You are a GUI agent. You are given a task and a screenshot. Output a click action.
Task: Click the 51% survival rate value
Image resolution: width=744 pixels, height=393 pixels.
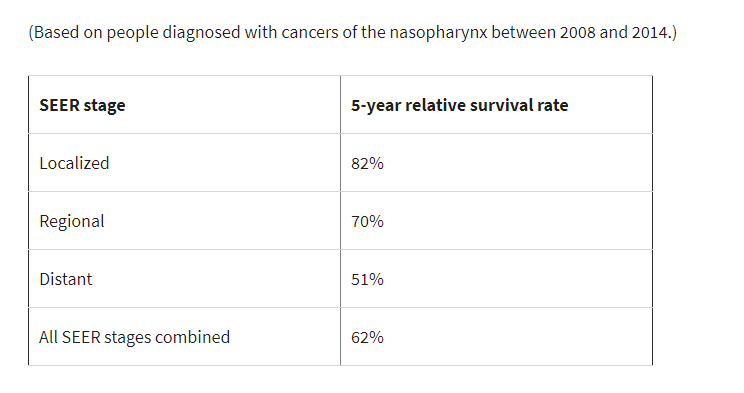(x=367, y=279)
